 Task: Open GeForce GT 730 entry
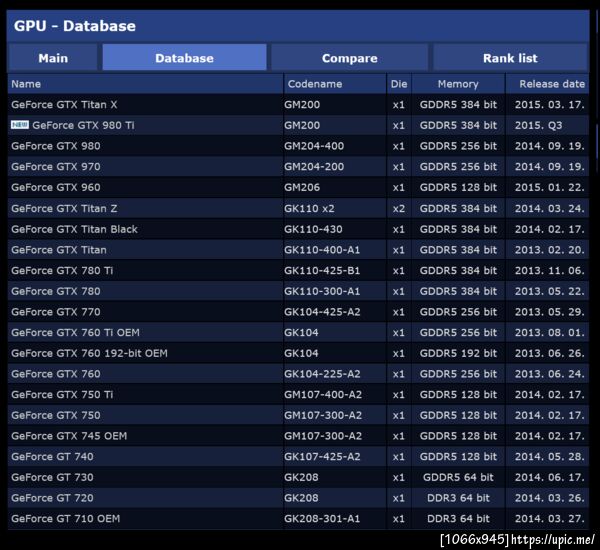click(52, 477)
